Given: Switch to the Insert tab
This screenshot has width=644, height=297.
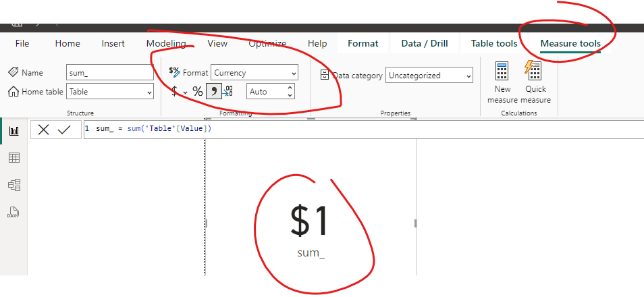Looking at the screenshot, I should pos(113,44).
